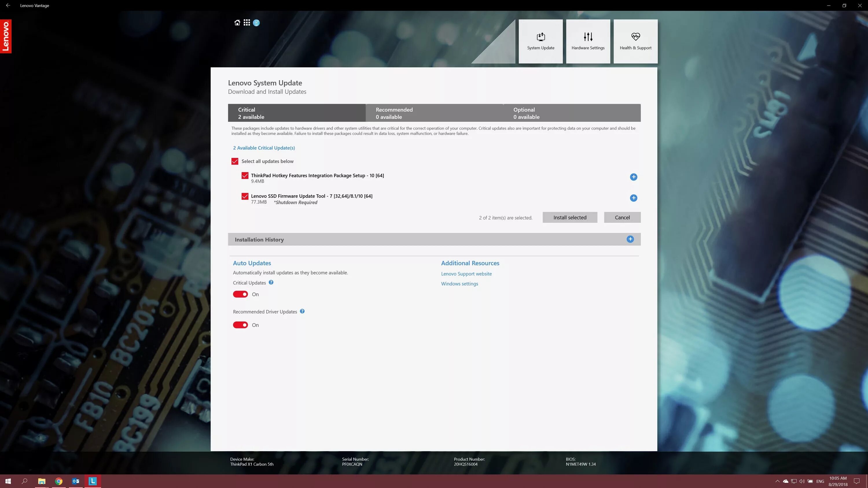868x488 pixels.
Task: Open the Action Center notifications icon
Action: [x=857, y=481]
